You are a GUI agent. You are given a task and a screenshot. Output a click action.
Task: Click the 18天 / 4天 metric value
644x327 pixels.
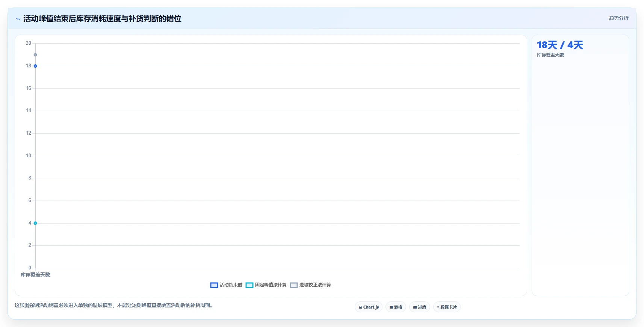[x=560, y=45]
